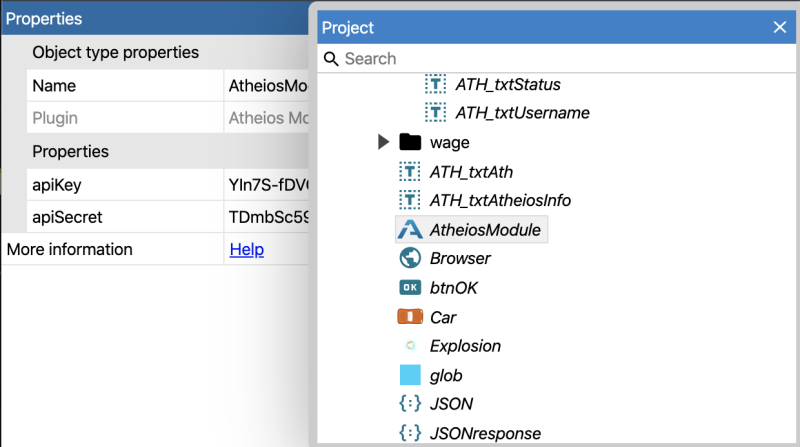
Task: Select the ATH_txtAth item
Action: 470,172
